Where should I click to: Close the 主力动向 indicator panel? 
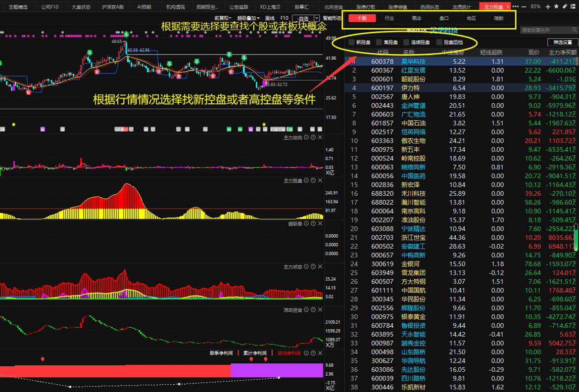[320, 137]
